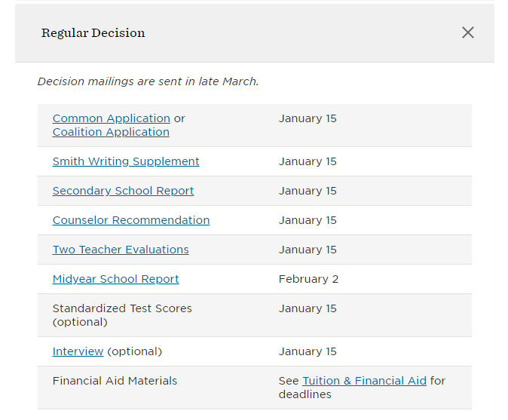Screen dimensions: 508x420
Task: Open the Secondary School Report link
Action: [x=123, y=191]
